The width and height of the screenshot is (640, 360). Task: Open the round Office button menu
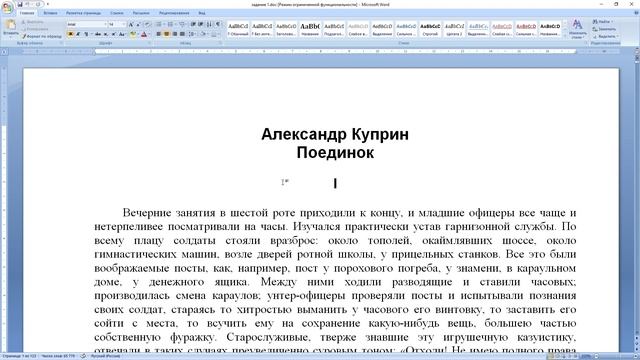(7, 7)
